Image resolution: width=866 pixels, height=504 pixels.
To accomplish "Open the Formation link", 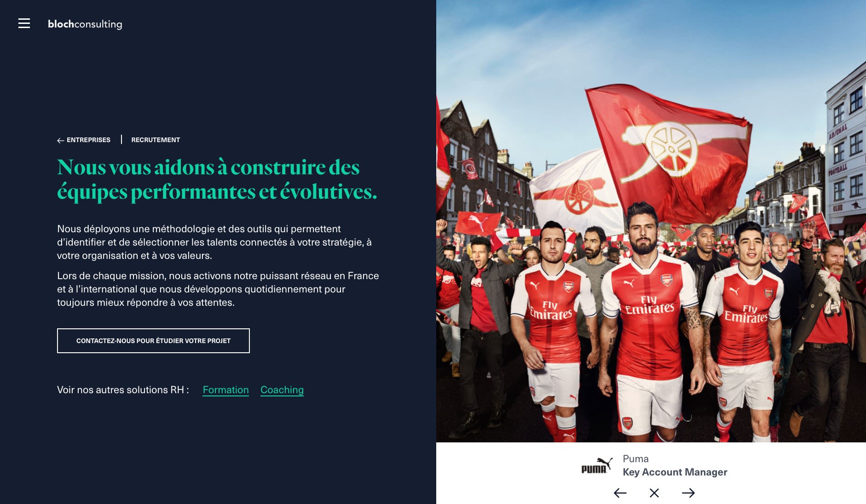I will tap(225, 390).
